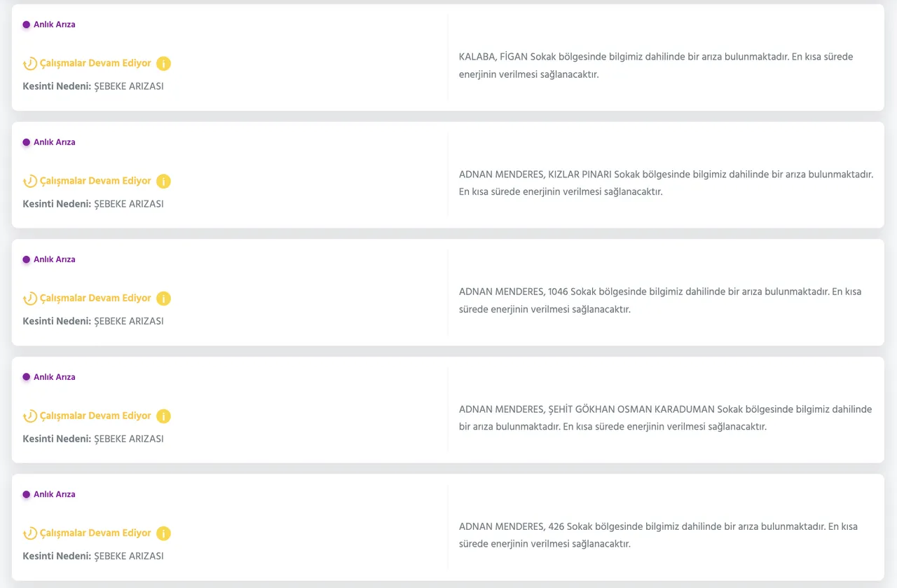
Task: Click the KALABA, FİGAN Sokak outage description
Action: coord(656,65)
